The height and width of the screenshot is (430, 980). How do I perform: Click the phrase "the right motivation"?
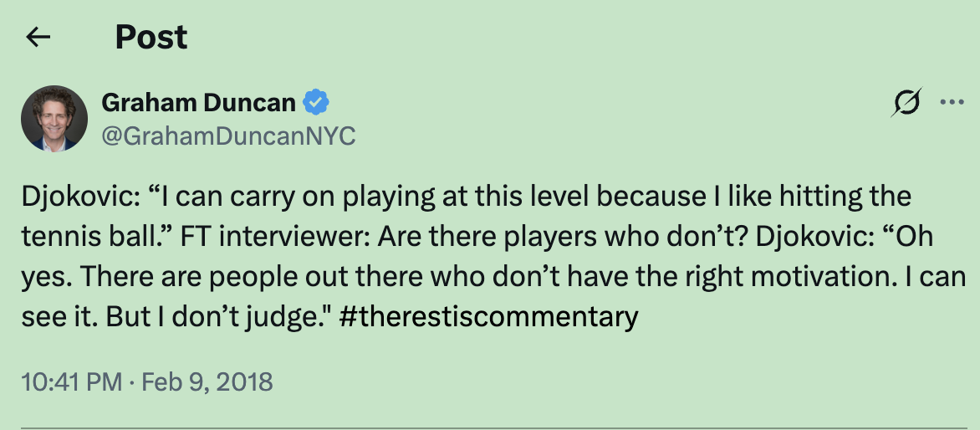click(x=780, y=277)
